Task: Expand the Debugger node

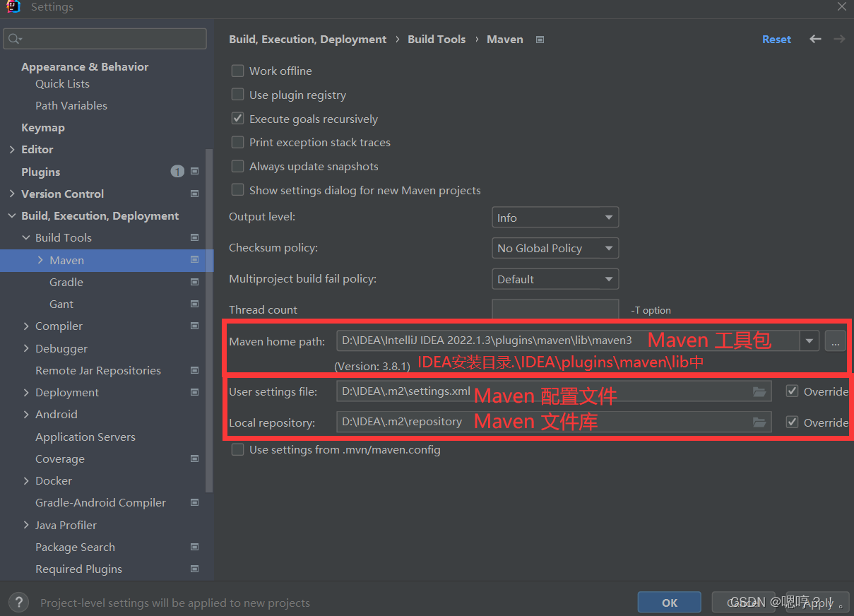Action: click(x=26, y=348)
